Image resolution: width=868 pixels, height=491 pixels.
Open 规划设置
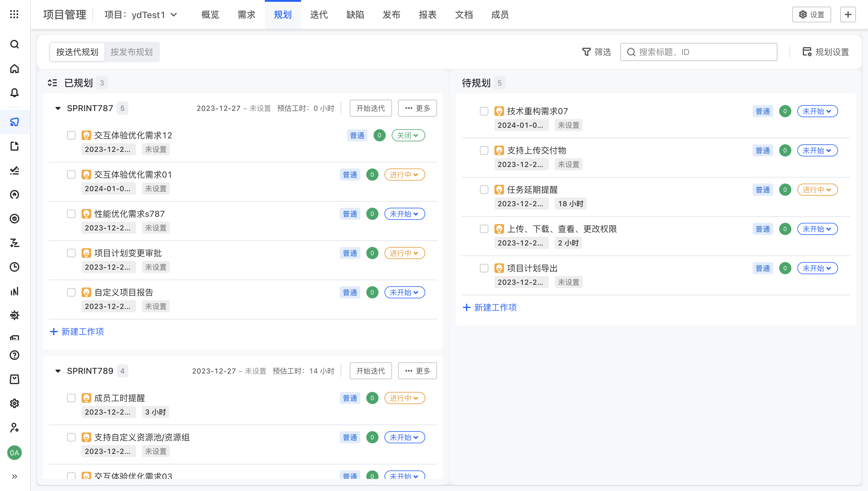click(x=825, y=52)
